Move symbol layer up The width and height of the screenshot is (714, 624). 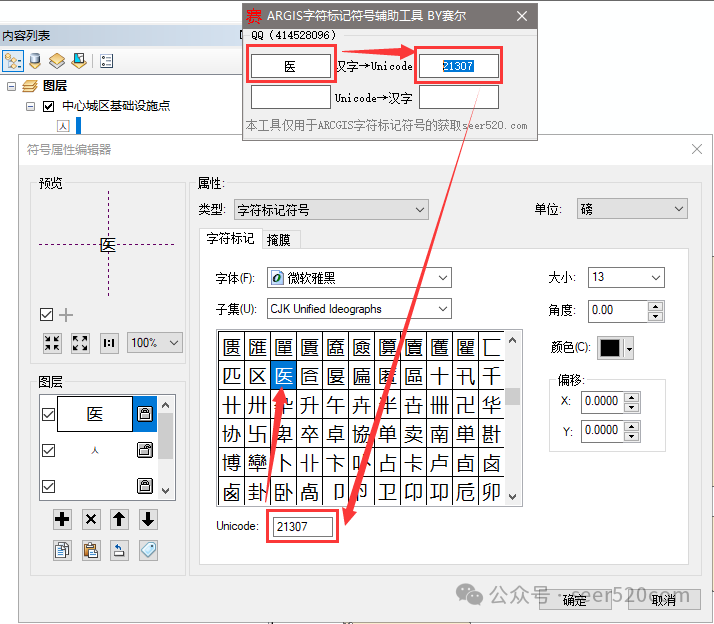[x=119, y=519]
